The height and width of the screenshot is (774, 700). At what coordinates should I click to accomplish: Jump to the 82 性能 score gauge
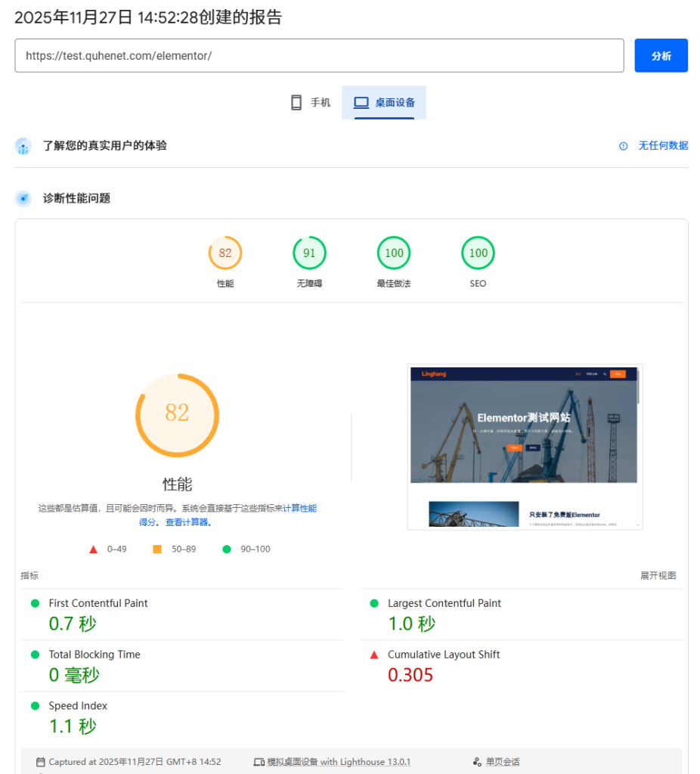tap(225, 253)
